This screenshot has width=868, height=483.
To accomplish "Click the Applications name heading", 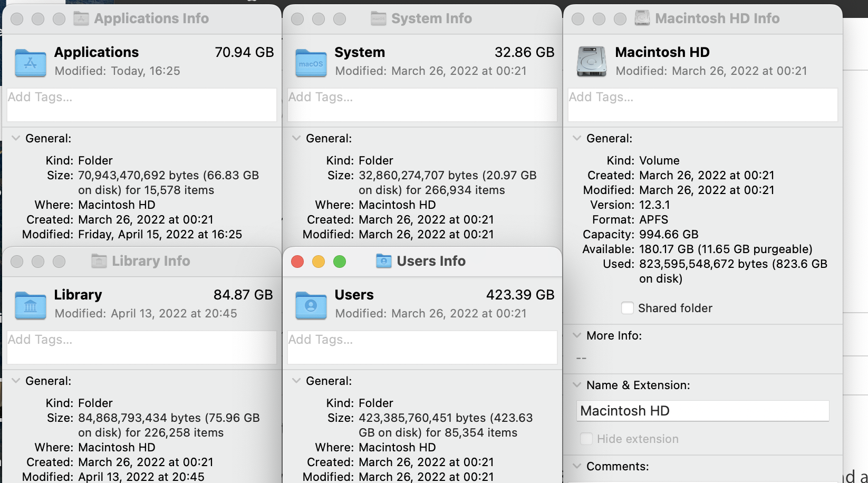I will pos(97,52).
